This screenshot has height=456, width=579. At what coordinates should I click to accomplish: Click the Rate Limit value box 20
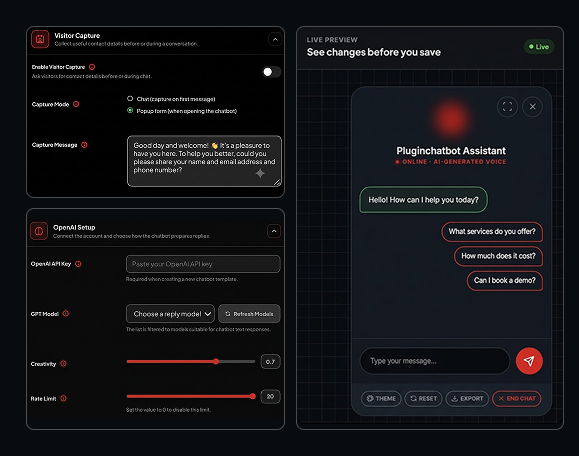click(270, 397)
